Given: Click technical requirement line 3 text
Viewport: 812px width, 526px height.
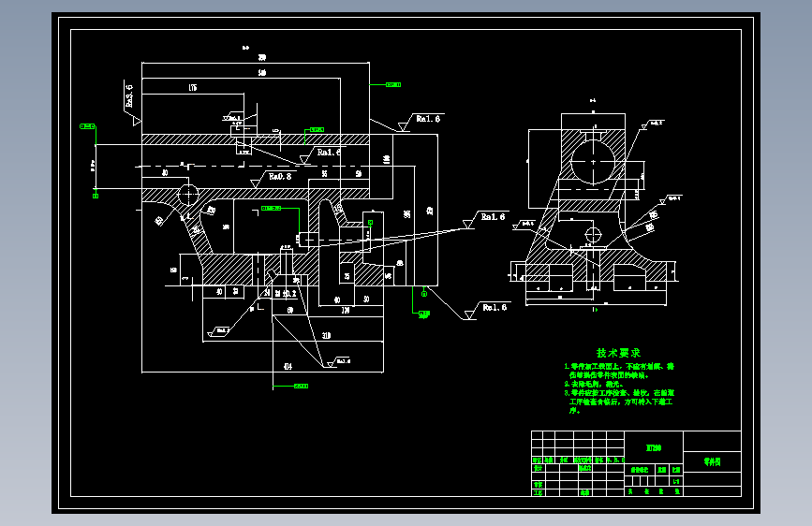Looking at the screenshot, I should (619, 402).
